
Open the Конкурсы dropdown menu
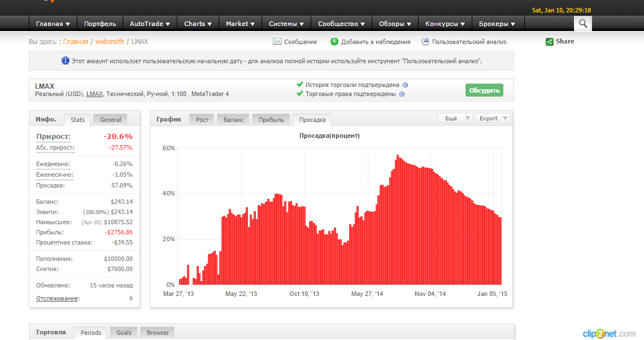click(445, 24)
